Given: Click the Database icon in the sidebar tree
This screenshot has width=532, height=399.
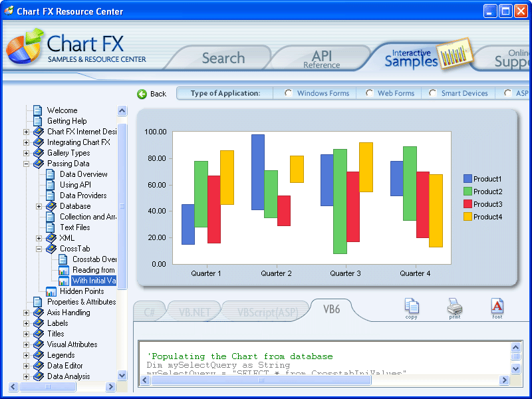Looking at the screenshot, I should coord(51,206).
